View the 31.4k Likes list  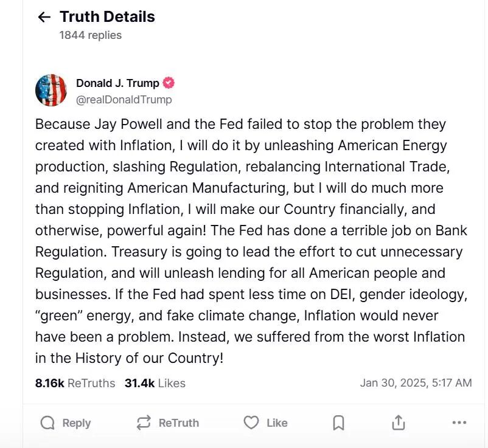(x=155, y=384)
